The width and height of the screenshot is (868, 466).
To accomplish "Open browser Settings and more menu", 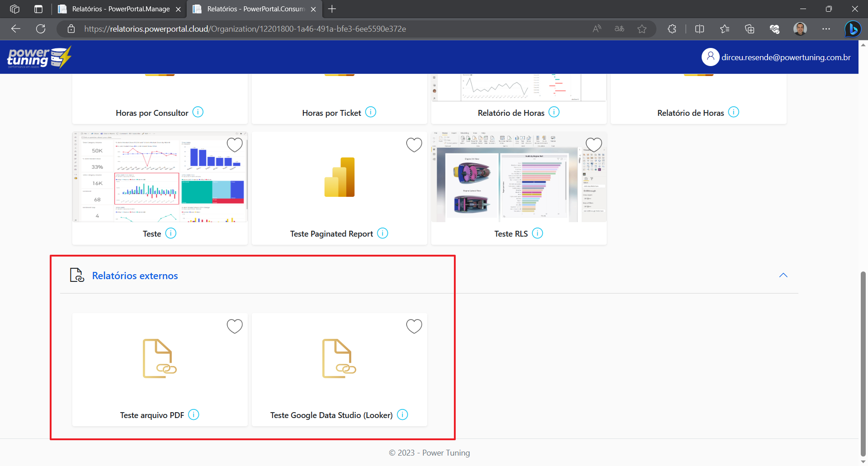I will click(x=826, y=29).
